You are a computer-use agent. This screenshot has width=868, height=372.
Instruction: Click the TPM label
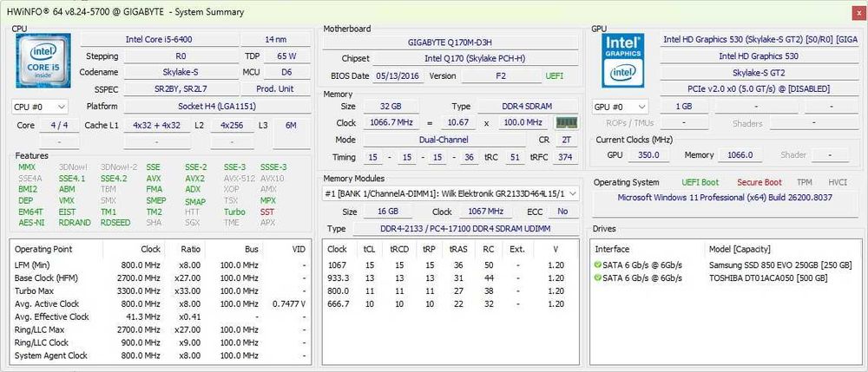(805, 182)
